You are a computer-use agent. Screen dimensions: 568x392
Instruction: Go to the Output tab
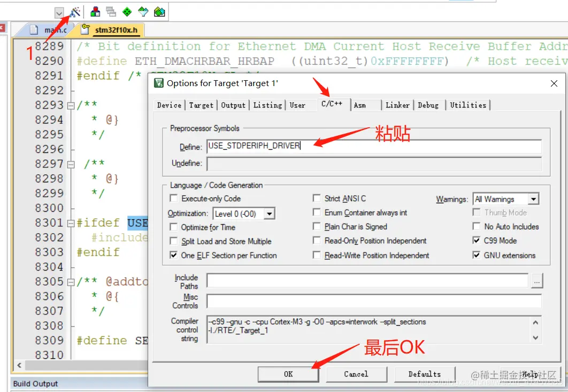point(233,105)
